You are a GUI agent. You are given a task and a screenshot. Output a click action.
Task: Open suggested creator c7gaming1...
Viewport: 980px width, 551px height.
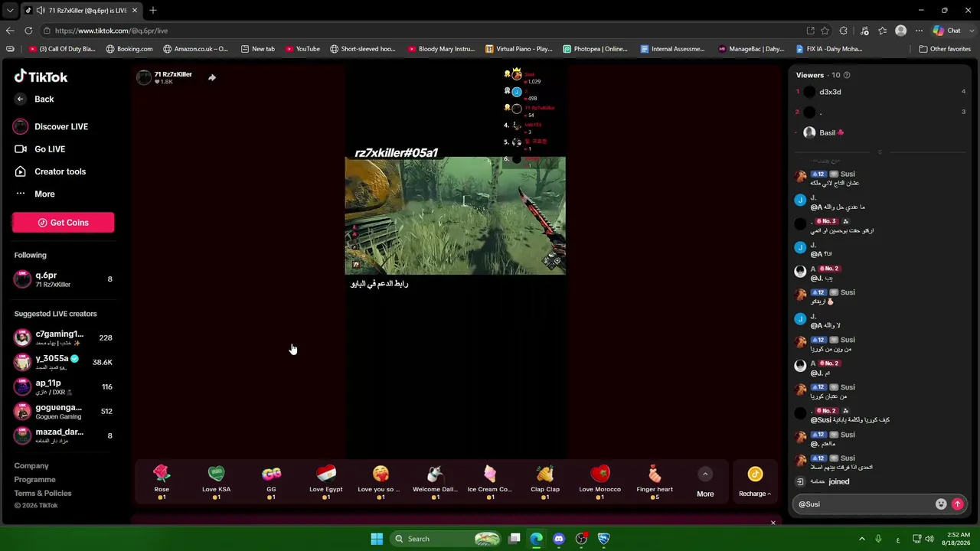click(x=63, y=337)
